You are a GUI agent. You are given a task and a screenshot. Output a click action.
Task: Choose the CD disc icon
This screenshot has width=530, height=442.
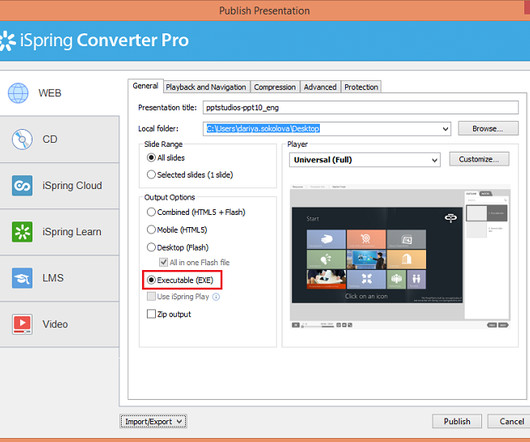pos(22,139)
